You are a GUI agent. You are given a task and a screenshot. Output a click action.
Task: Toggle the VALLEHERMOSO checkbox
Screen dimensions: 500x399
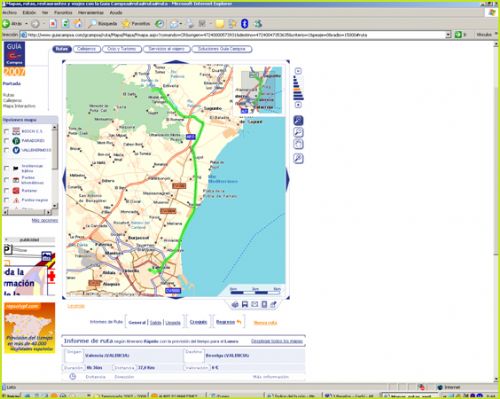tap(6, 150)
